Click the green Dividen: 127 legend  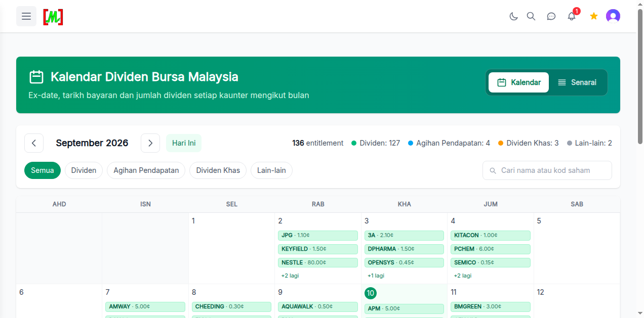point(376,143)
